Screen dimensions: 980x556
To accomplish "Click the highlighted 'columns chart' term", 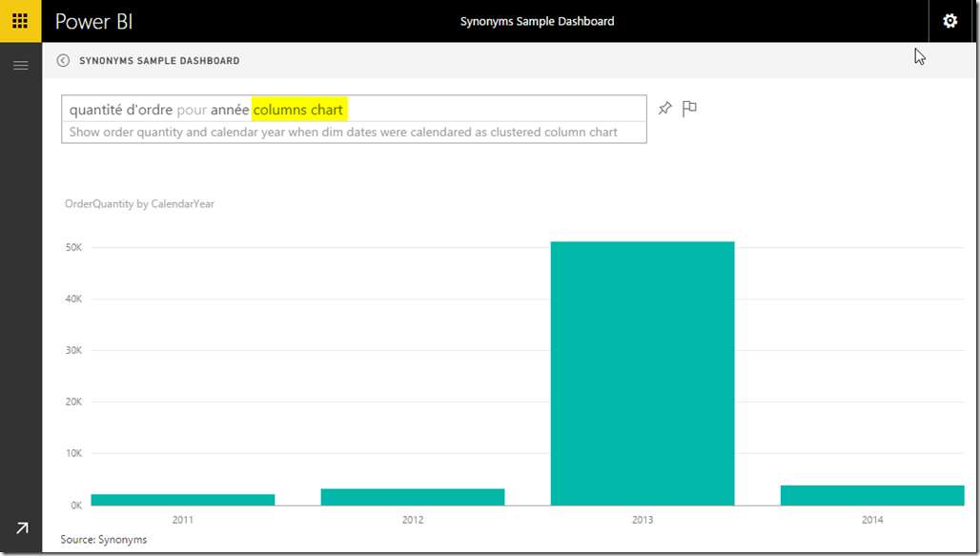I will tap(299, 110).
